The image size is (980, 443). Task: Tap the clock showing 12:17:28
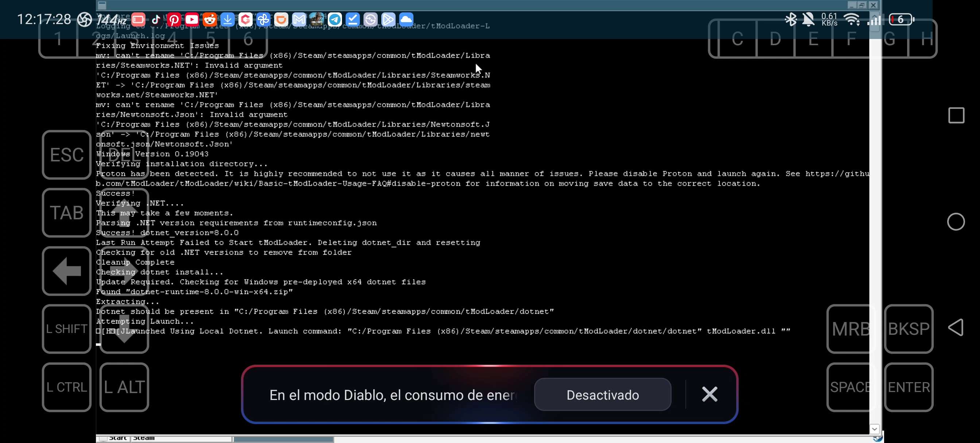pos(44,19)
